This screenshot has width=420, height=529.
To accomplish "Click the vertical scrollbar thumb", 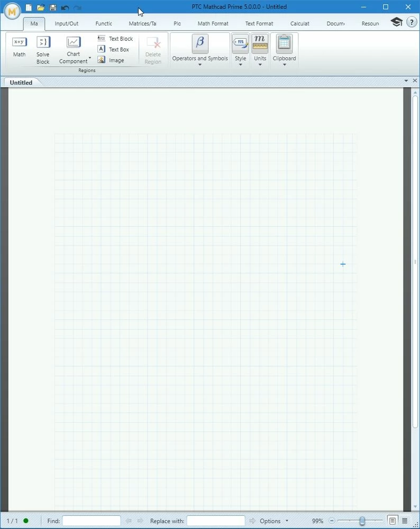I will (415, 262).
